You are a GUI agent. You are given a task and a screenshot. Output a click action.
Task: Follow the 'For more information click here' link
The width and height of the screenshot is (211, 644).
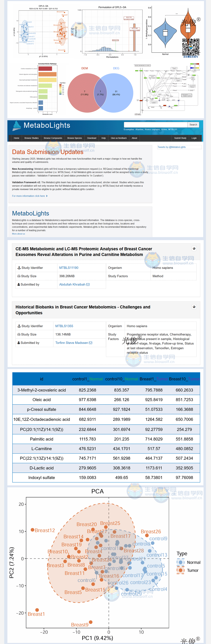[x=30, y=196]
